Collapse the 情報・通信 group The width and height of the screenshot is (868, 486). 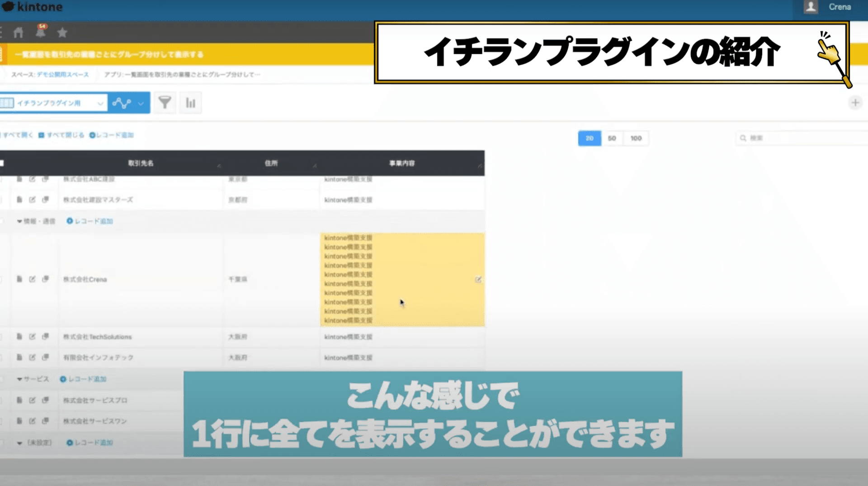pyautogui.click(x=19, y=221)
